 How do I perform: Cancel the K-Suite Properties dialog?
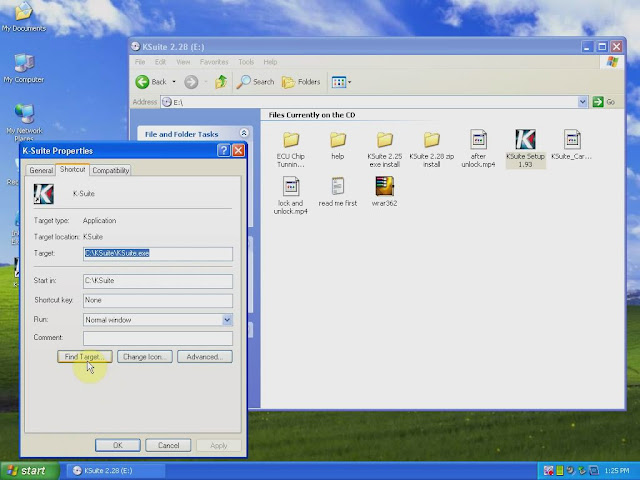168,445
